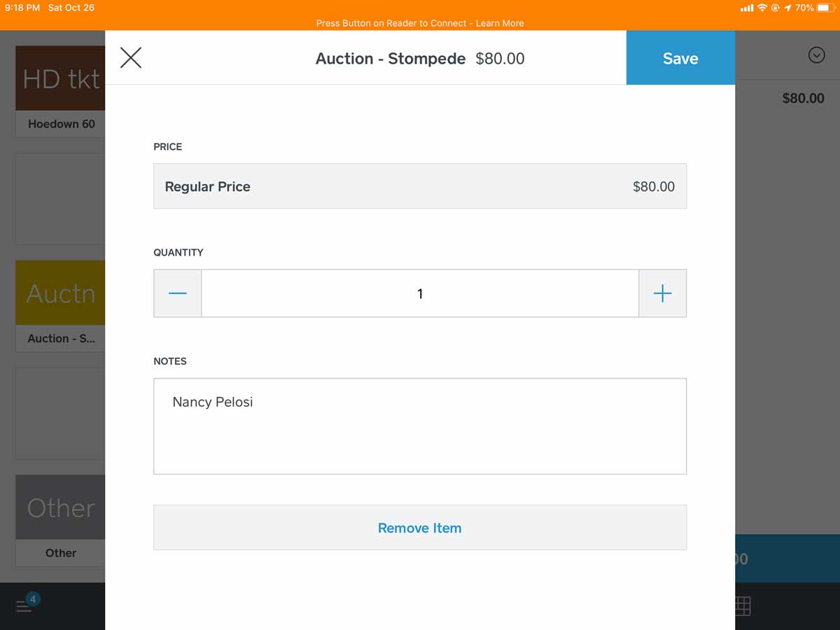This screenshot has width=840, height=630.
Task: Tap the Wi-Fi icon in status bar
Action: pyautogui.click(x=762, y=8)
